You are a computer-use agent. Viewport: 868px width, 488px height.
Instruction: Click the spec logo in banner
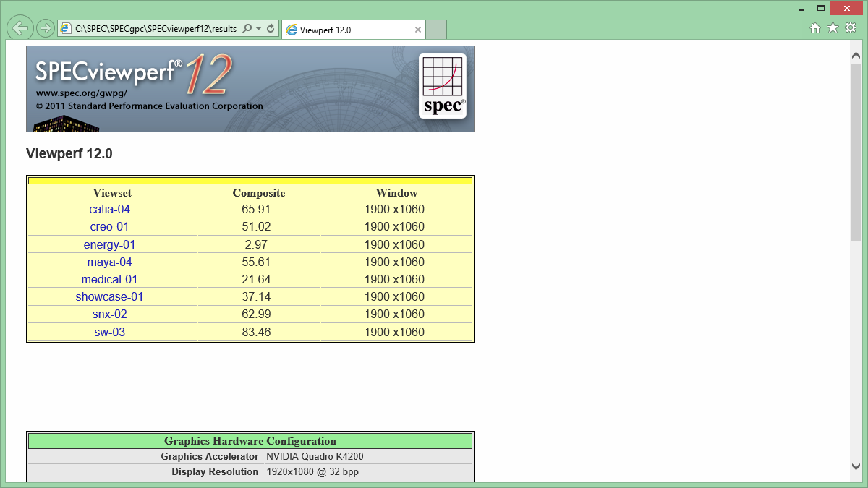point(442,86)
